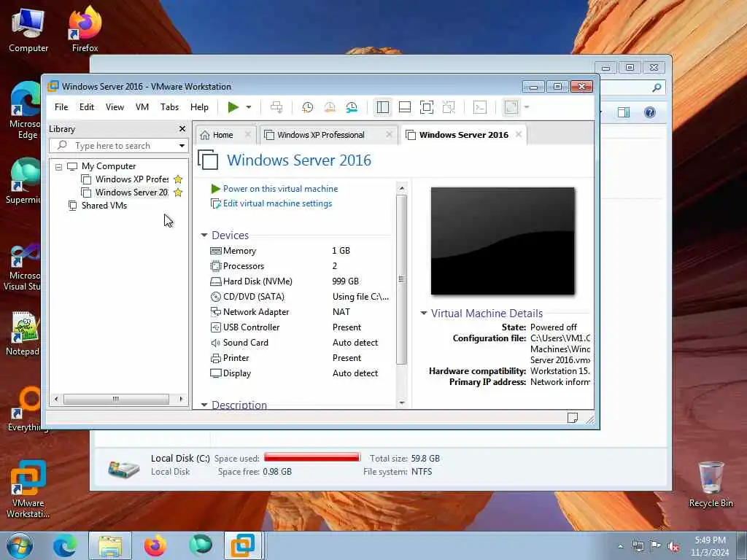Show hidden tray icons arrow
This screenshot has width=747, height=560.
coord(620,546)
